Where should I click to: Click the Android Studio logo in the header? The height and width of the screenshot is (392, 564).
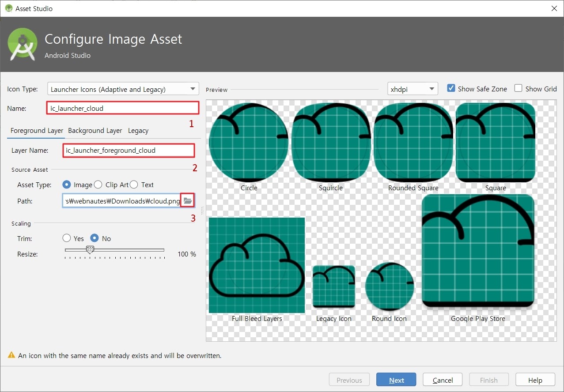23,44
